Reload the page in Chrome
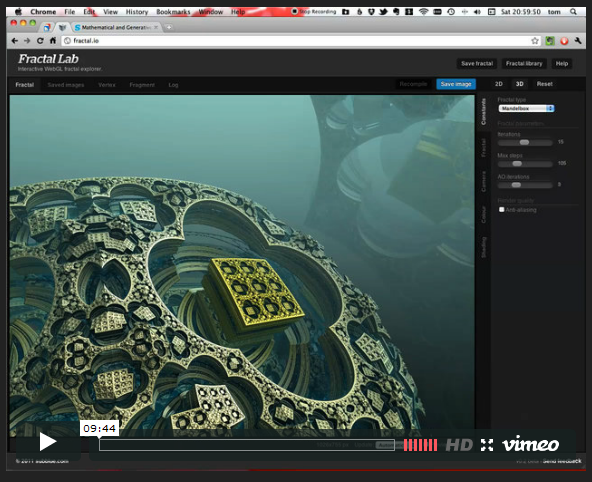592x482 pixels. point(40,40)
